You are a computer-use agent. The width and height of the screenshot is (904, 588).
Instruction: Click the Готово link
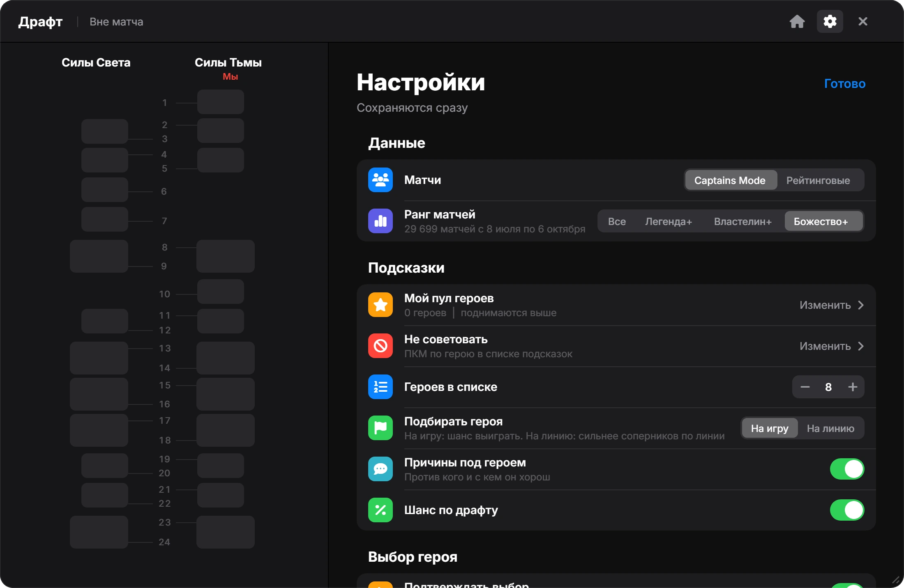[x=845, y=83]
